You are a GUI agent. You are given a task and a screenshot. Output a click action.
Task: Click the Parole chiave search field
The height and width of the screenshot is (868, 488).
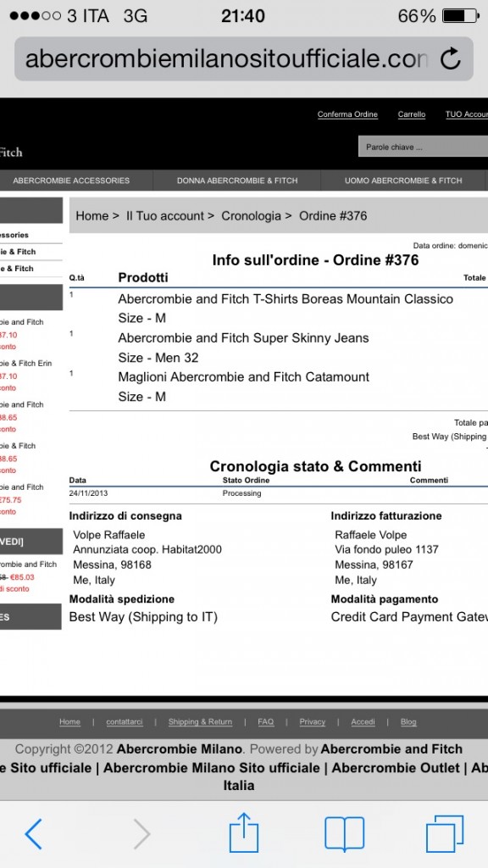tap(424, 147)
